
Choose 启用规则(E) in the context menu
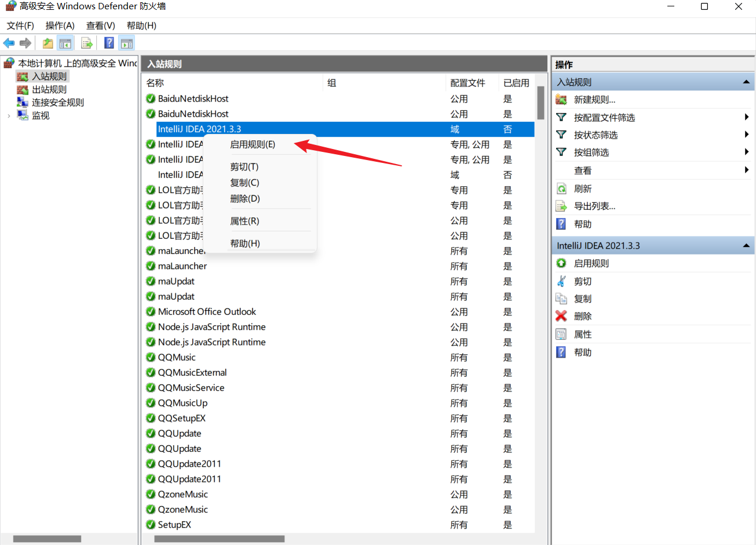pyautogui.click(x=253, y=144)
